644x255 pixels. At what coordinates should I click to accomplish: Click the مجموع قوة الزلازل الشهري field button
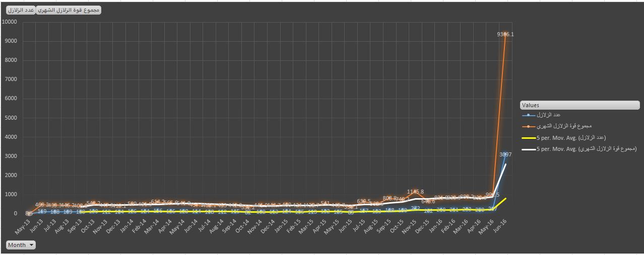pos(69,11)
